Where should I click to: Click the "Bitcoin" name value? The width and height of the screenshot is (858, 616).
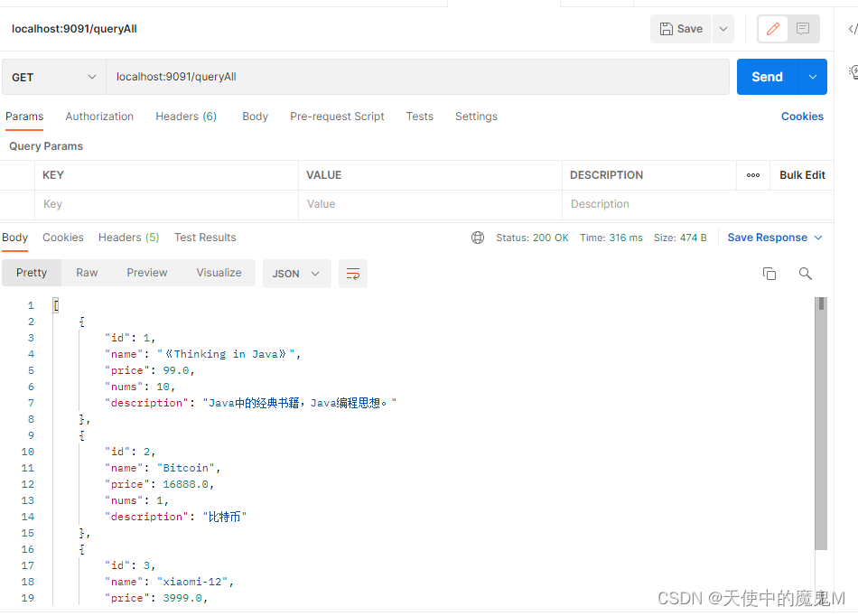pyautogui.click(x=185, y=468)
